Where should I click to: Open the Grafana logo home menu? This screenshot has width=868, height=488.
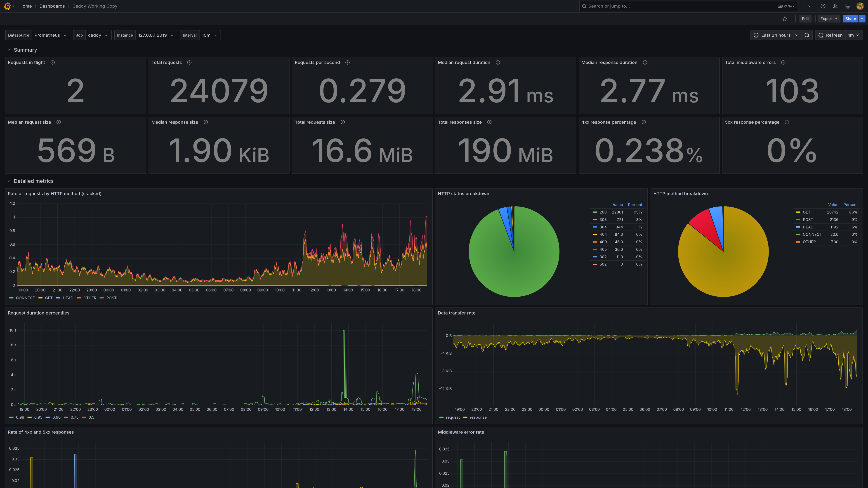[7, 6]
